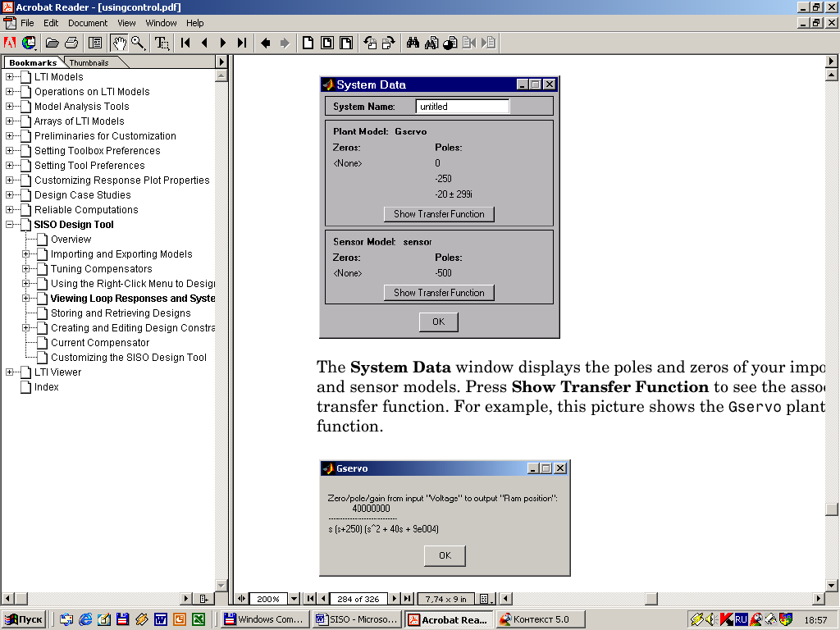
Task: Open Excel quick launch icon
Action: (199, 620)
